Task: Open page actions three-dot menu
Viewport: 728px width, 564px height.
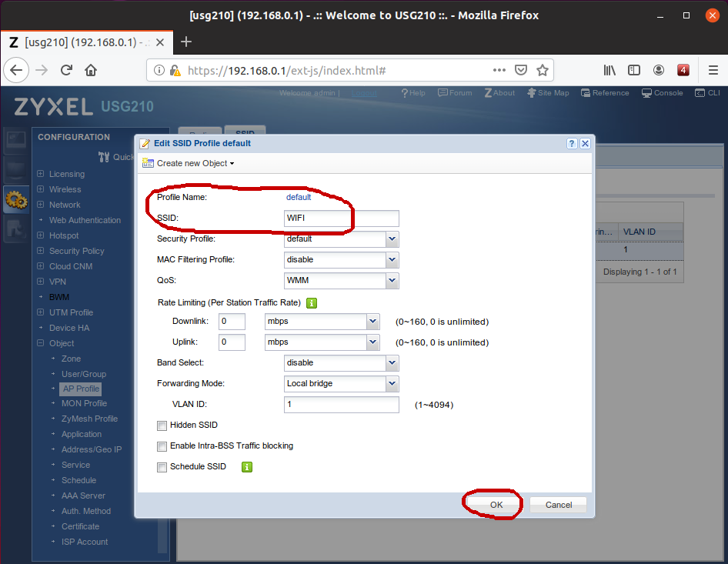Action: point(499,70)
